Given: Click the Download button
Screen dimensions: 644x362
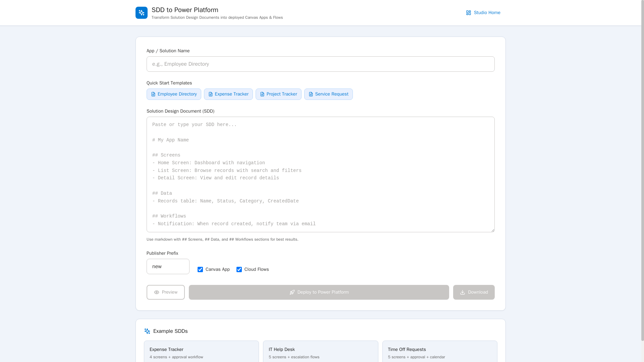Looking at the screenshot, I should 474,292.
